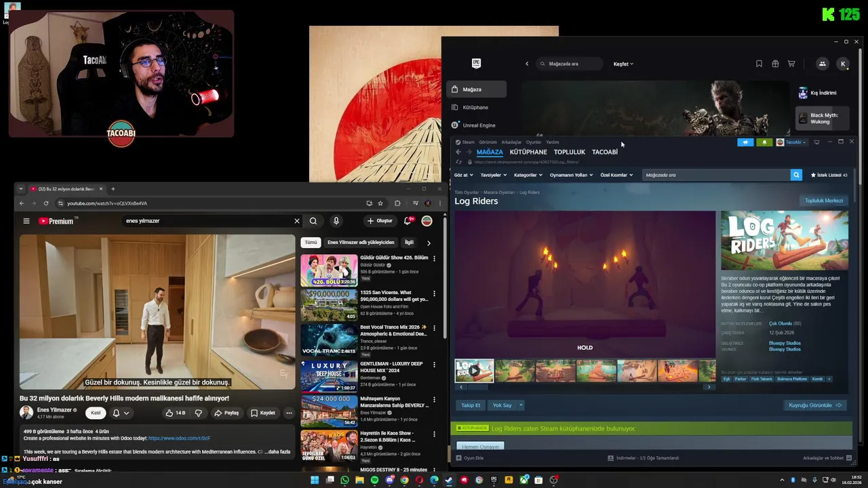Open Steam Görünüm menu

pyautogui.click(x=488, y=142)
